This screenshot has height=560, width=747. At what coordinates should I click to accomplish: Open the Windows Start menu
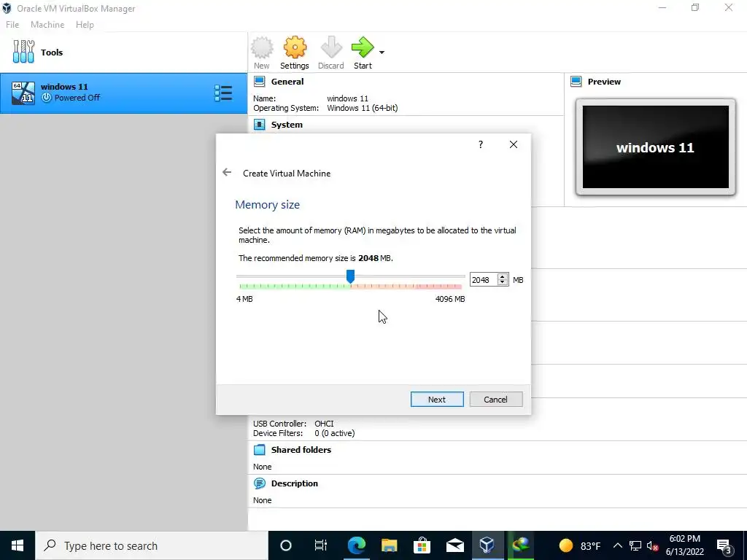[x=18, y=545]
